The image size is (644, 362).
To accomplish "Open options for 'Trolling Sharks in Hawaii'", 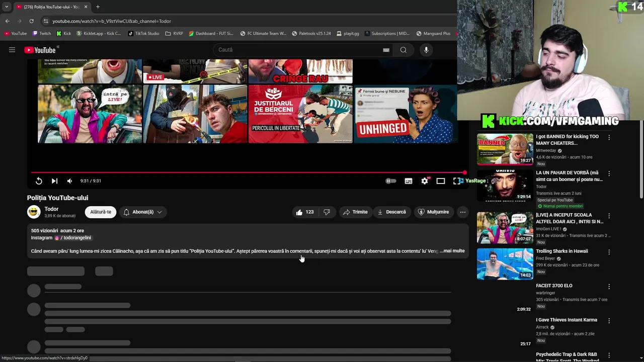I will pyautogui.click(x=609, y=252).
